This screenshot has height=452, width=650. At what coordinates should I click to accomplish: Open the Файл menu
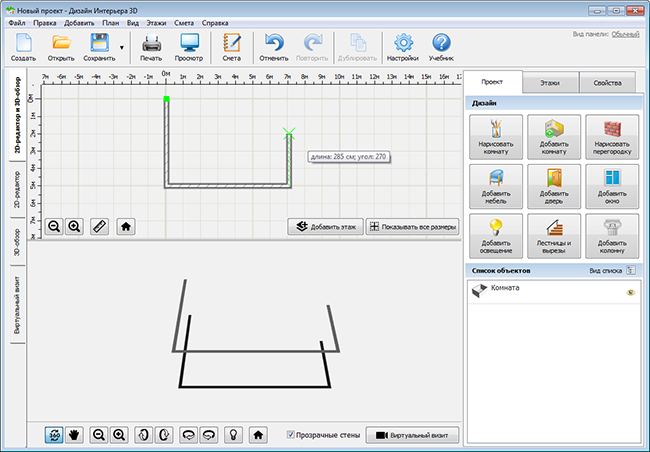tap(17, 23)
